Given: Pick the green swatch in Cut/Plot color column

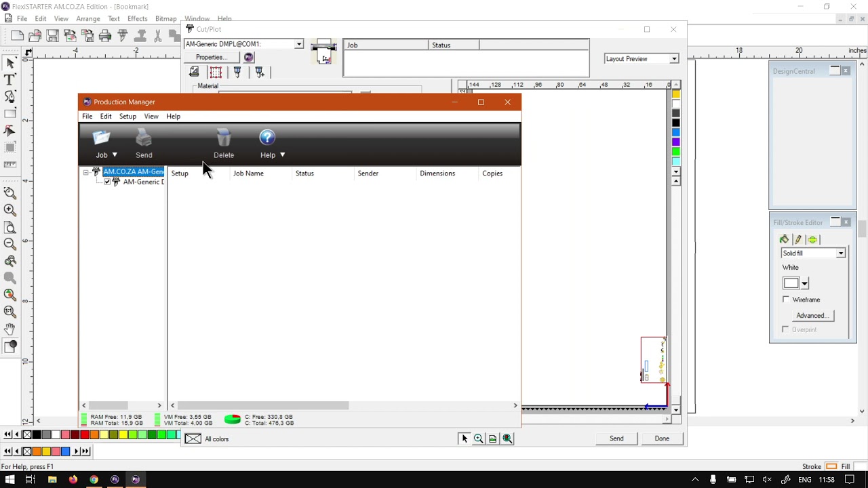Looking at the screenshot, I should click(675, 151).
